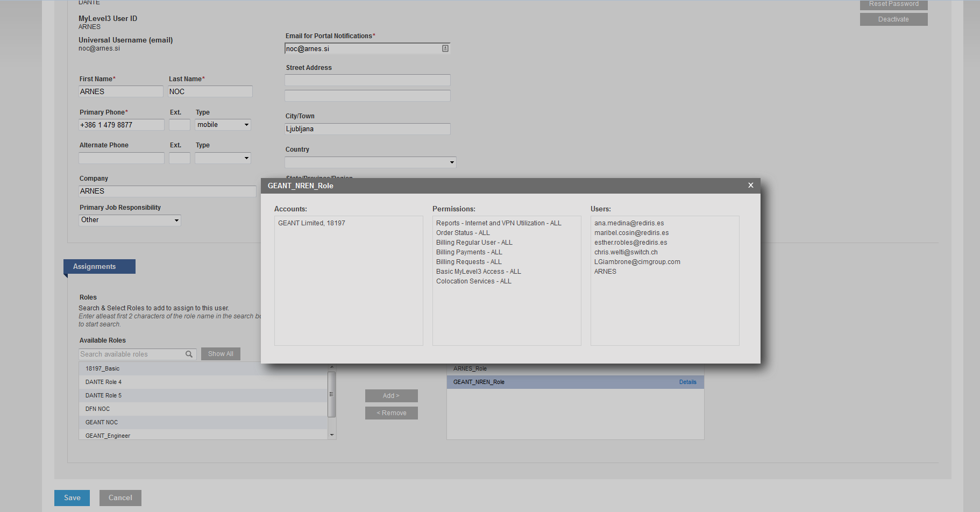Focus the first Street Address line
Viewport: 980px width, 512px height.
[x=367, y=80]
